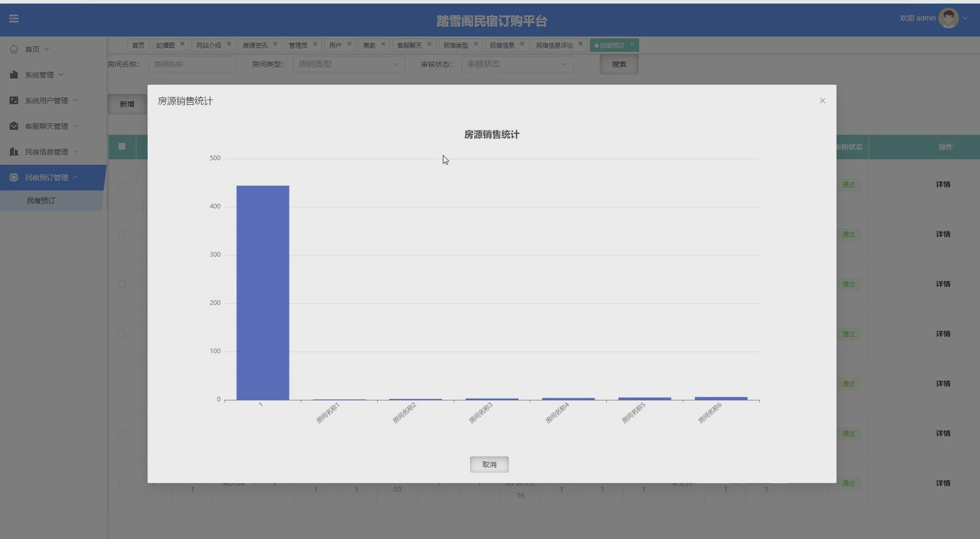Click the hamburger menu icon in the header
The width and height of the screenshot is (980, 539).
14,18
